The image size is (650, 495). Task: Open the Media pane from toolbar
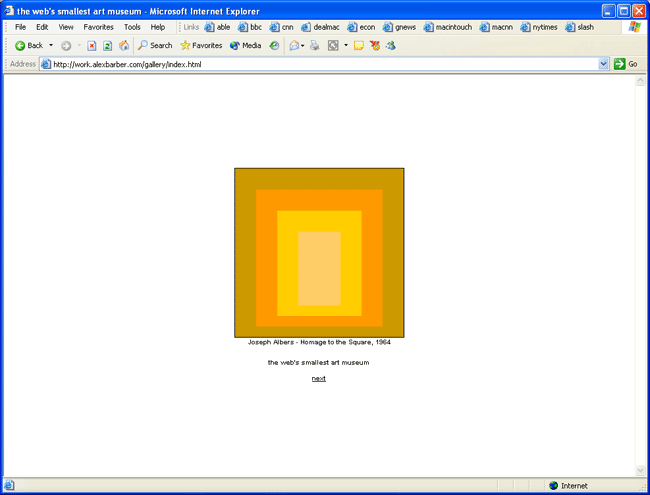(245, 46)
